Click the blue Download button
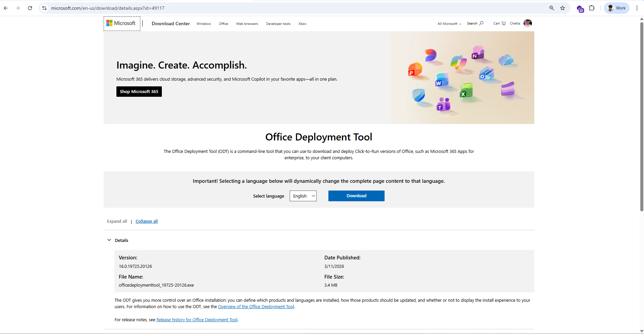 click(x=356, y=196)
